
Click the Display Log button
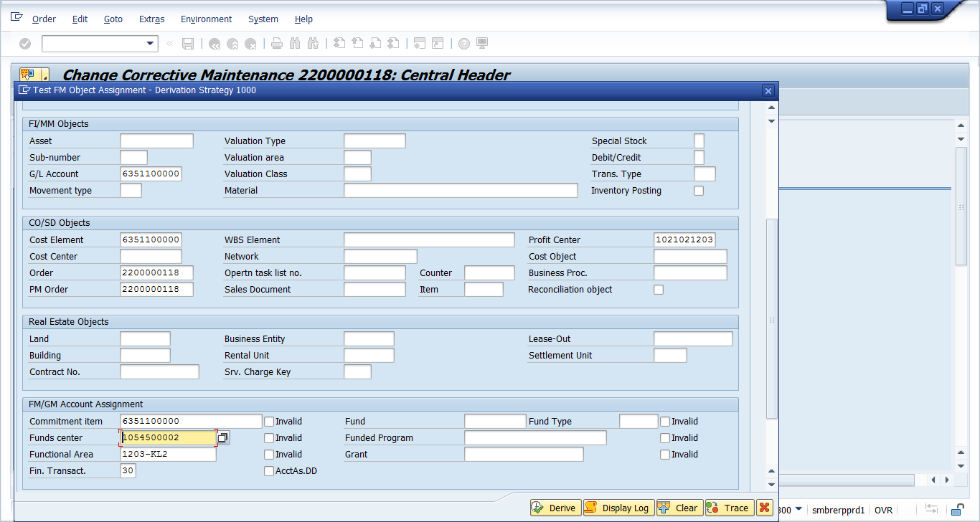coord(618,508)
